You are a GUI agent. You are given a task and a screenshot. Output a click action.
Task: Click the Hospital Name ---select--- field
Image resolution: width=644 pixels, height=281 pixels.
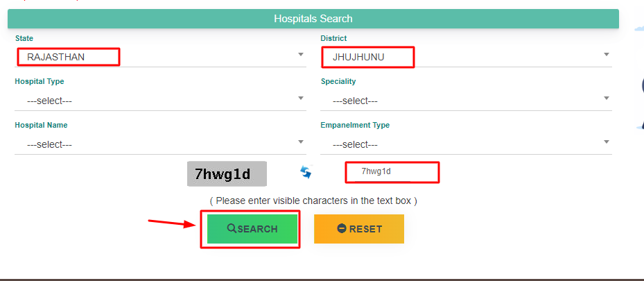tap(160, 144)
